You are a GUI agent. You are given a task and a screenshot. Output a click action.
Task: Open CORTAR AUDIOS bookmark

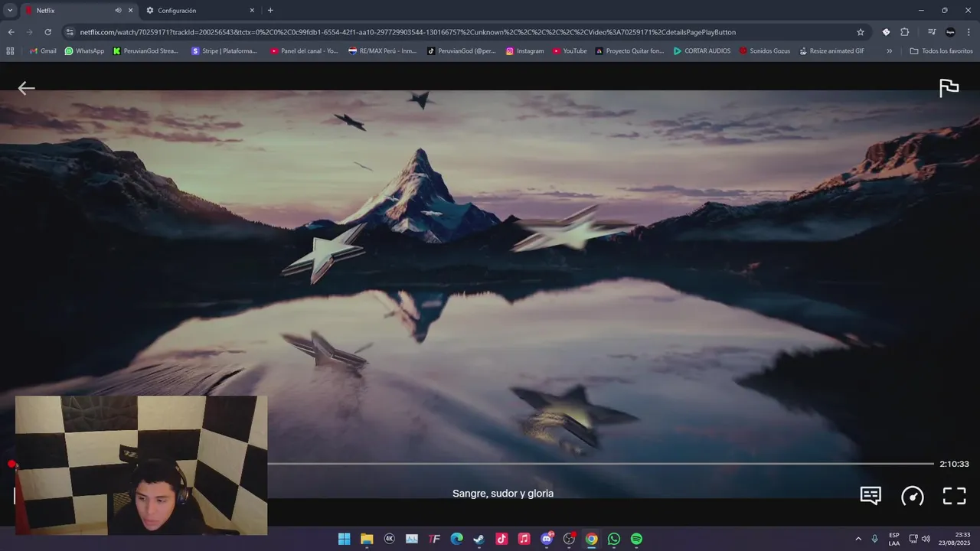pyautogui.click(x=702, y=51)
